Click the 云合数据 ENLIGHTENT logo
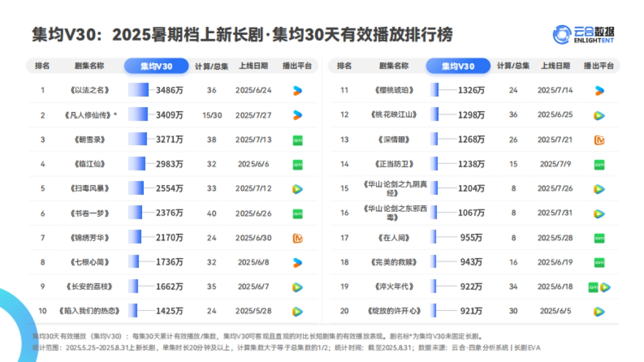The image size is (644, 362). tap(584, 33)
